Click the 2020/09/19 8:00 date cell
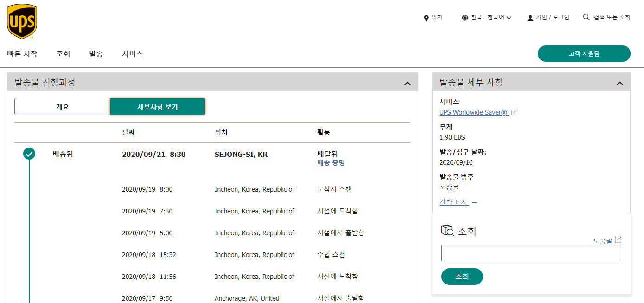The image size is (644, 303). coord(147,189)
